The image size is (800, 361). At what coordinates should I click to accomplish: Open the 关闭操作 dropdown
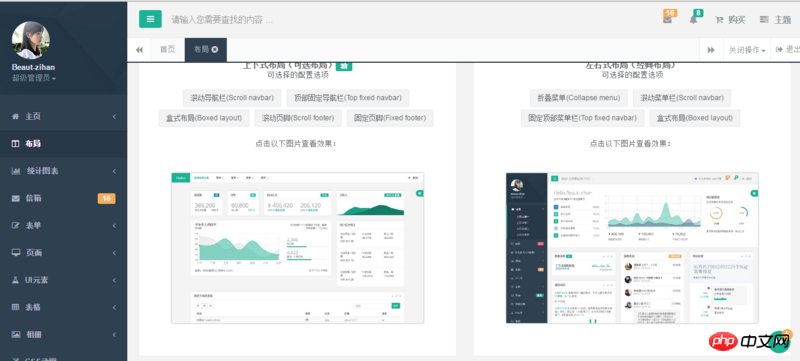746,49
